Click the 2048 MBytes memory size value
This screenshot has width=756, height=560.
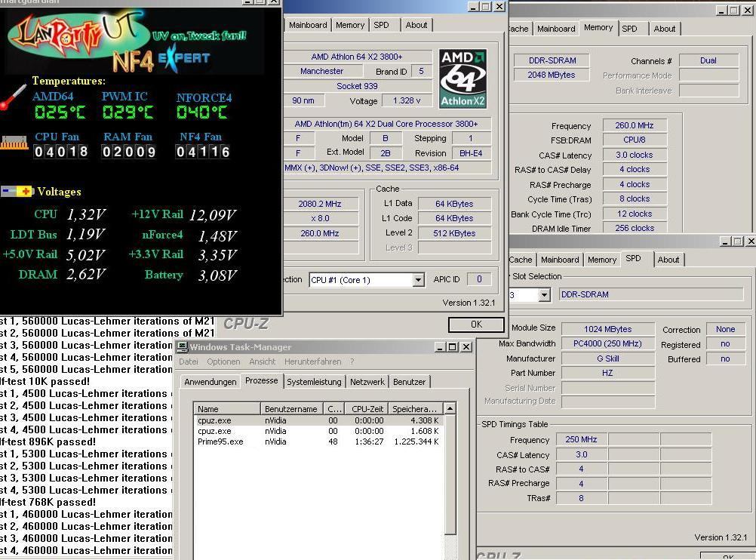click(x=551, y=75)
